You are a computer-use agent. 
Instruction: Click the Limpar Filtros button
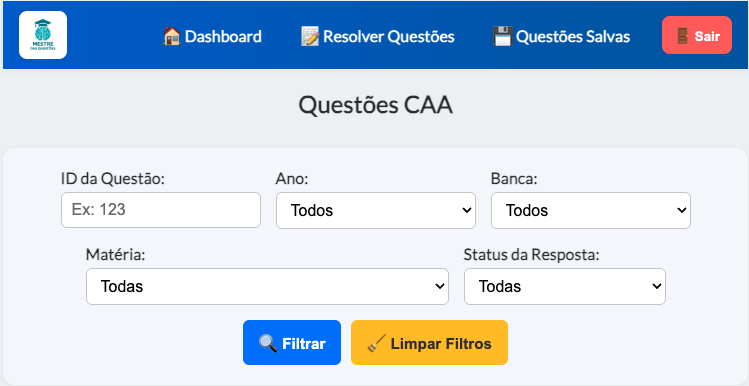[429, 343]
